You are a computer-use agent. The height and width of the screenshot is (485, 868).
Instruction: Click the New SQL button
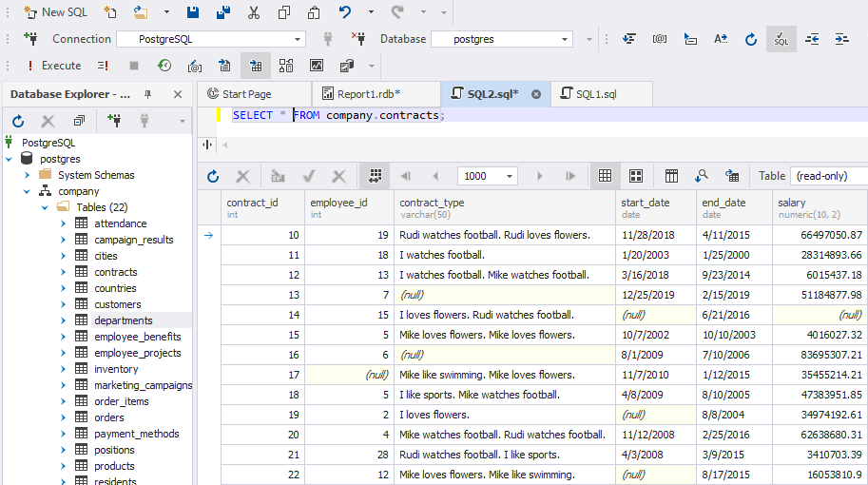(x=55, y=12)
